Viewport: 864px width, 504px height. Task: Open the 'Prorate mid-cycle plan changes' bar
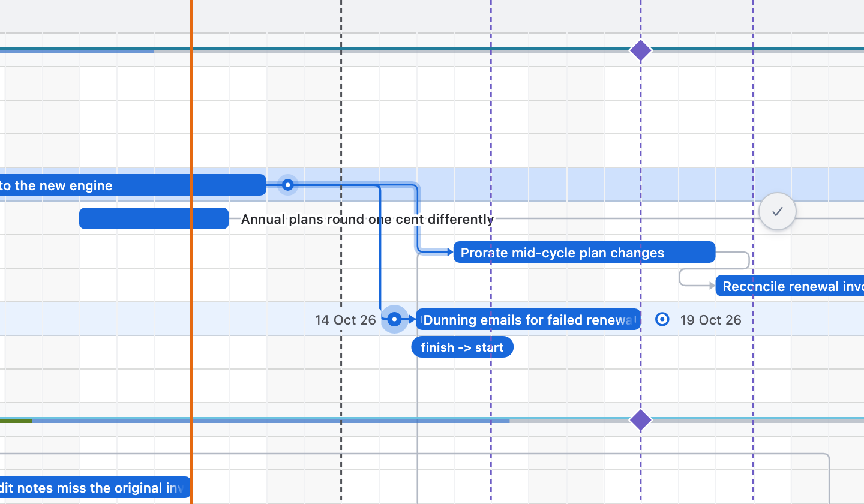tap(584, 252)
